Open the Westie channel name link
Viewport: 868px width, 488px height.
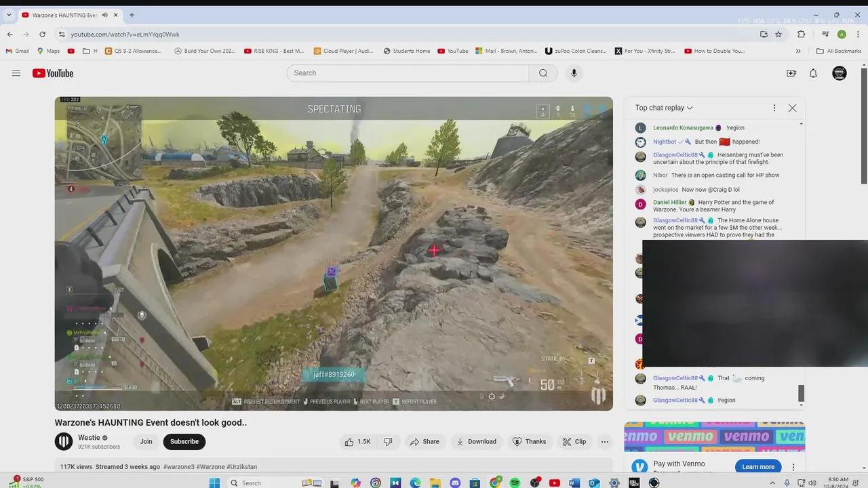(89, 438)
